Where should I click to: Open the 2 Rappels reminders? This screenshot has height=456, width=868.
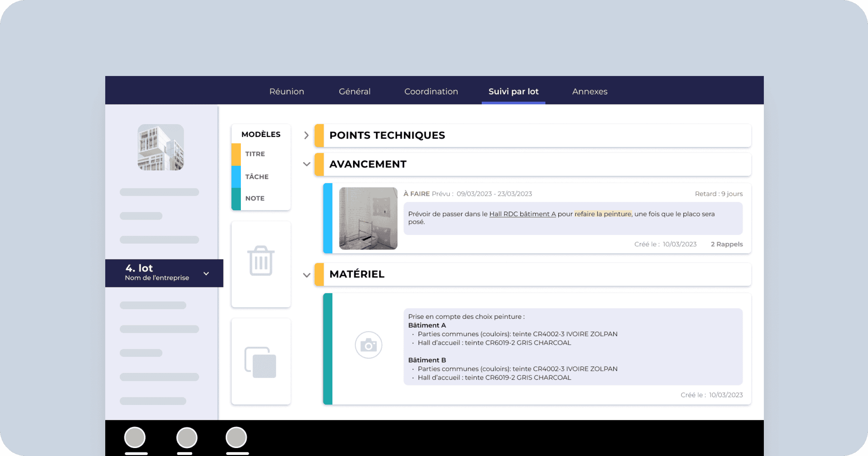pyautogui.click(x=727, y=244)
